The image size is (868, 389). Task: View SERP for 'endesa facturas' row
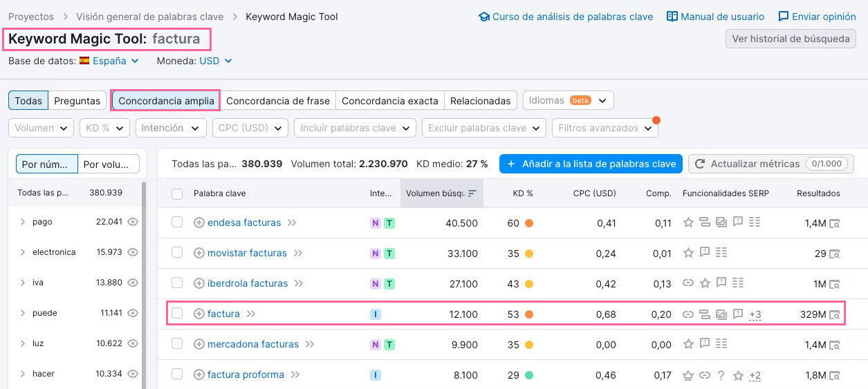coord(834,223)
